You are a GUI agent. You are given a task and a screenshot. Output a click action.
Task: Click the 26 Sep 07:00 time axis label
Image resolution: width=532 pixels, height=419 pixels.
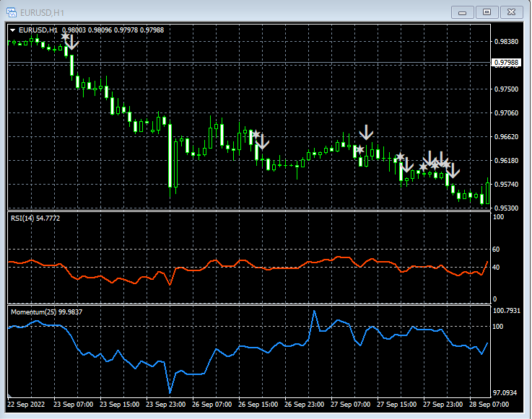tap(213, 405)
